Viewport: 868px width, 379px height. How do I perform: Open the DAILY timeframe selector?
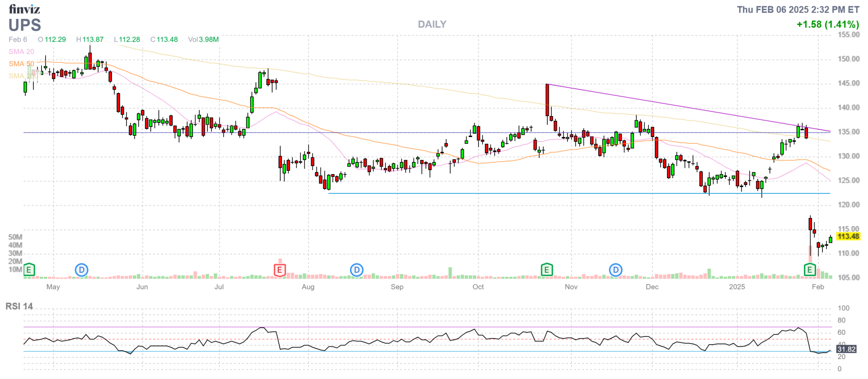click(x=432, y=24)
